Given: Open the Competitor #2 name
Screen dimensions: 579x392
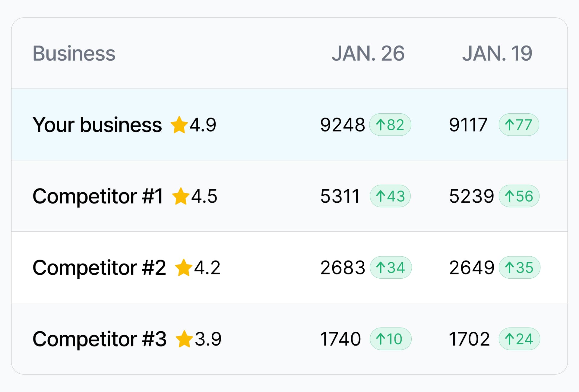Looking at the screenshot, I should click(x=99, y=267).
